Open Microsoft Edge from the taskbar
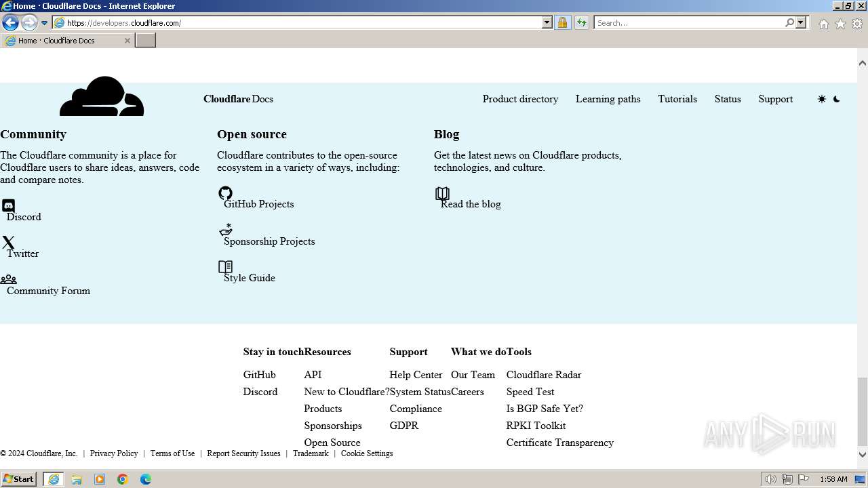The height and width of the screenshot is (488, 868). pos(146,479)
